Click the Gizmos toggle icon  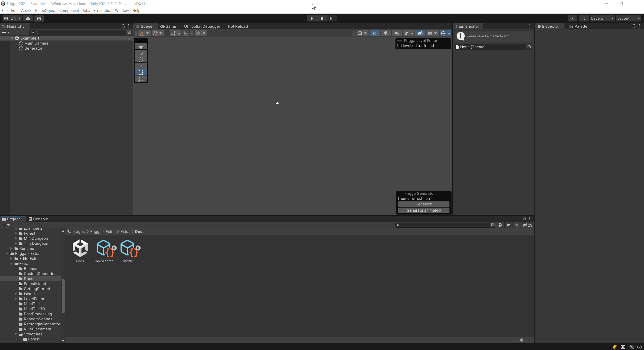tap(443, 33)
